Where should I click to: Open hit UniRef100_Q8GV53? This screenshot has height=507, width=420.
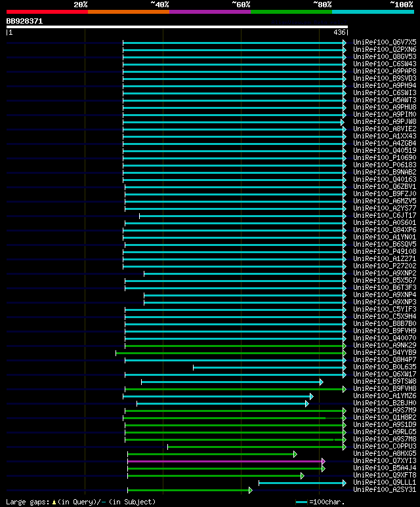pyautogui.click(x=385, y=57)
